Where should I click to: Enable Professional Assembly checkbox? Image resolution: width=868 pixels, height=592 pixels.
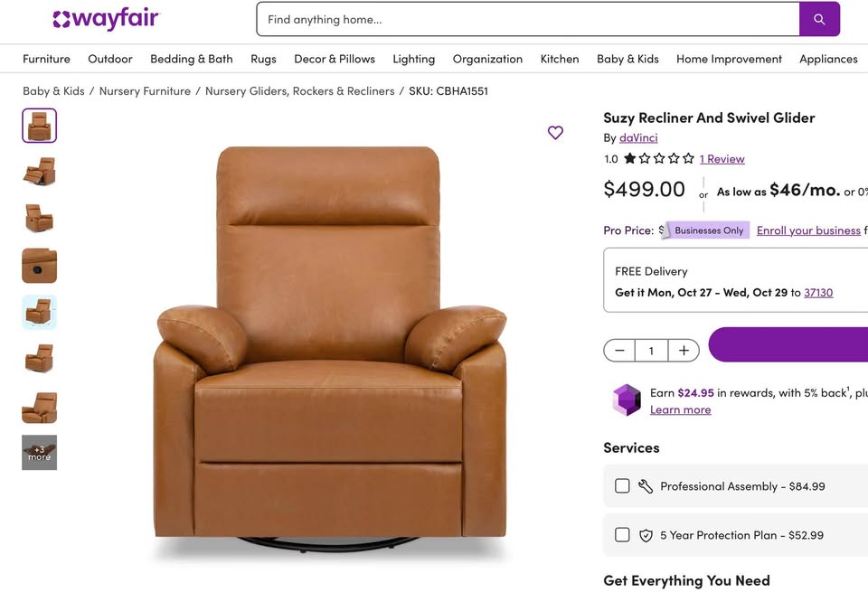tap(622, 486)
